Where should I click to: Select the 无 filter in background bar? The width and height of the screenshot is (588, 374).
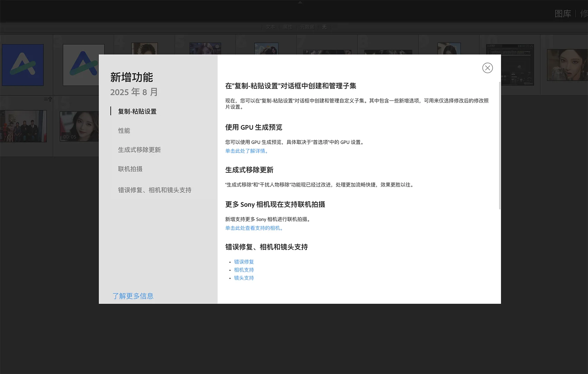tap(324, 27)
